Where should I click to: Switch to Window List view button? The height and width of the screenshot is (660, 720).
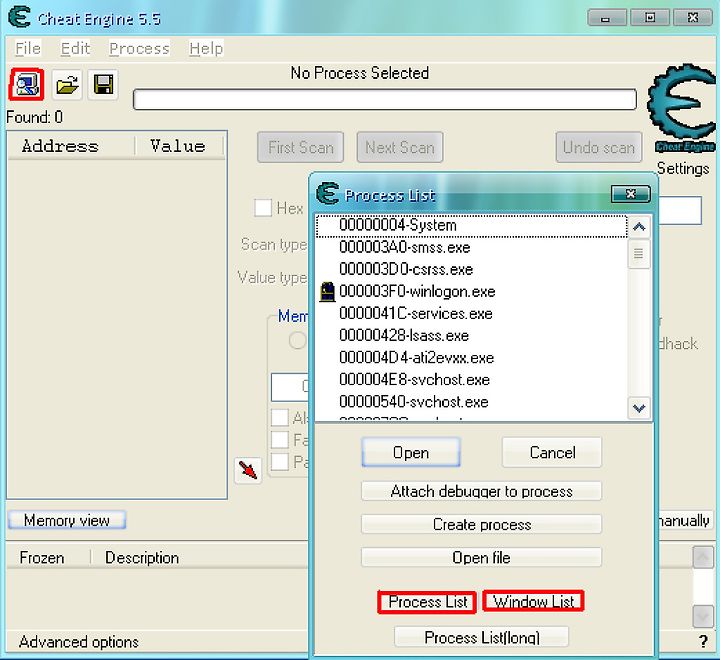pyautogui.click(x=533, y=602)
